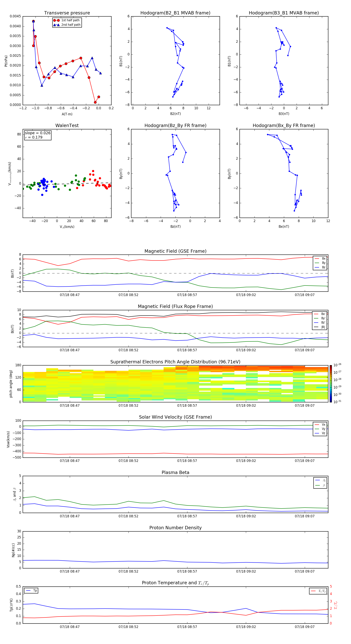This screenshot has width=351, height=644.
Task: Click the '2nd half path' legend entry
Action: click(67, 25)
